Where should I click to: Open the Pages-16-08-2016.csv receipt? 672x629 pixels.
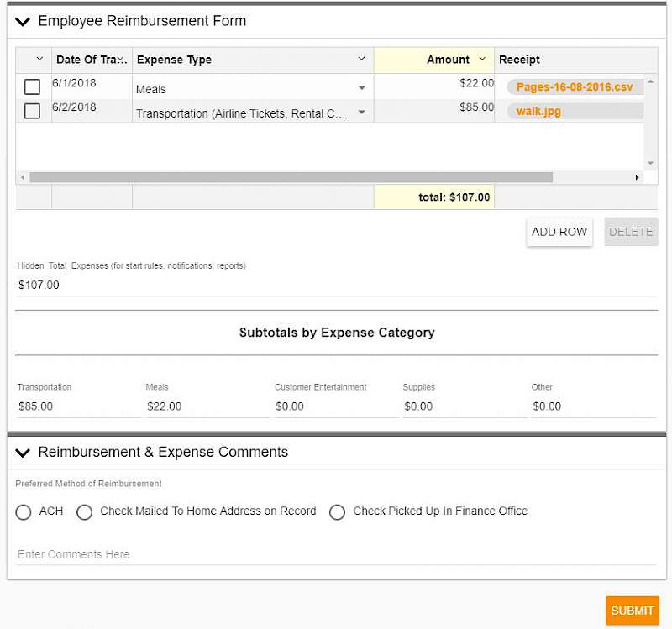pyautogui.click(x=575, y=87)
